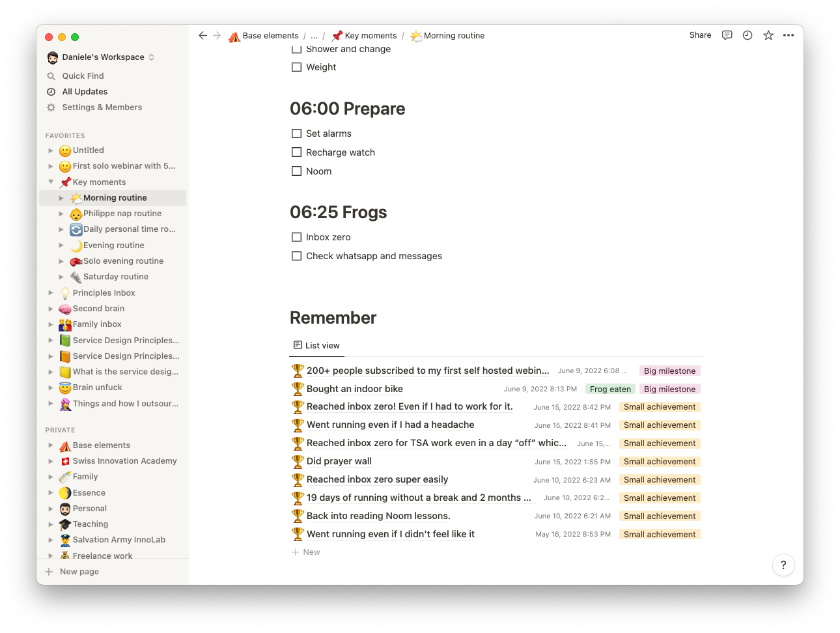
Task: Collapse the Key moments tree item
Action: coord(51,182)
